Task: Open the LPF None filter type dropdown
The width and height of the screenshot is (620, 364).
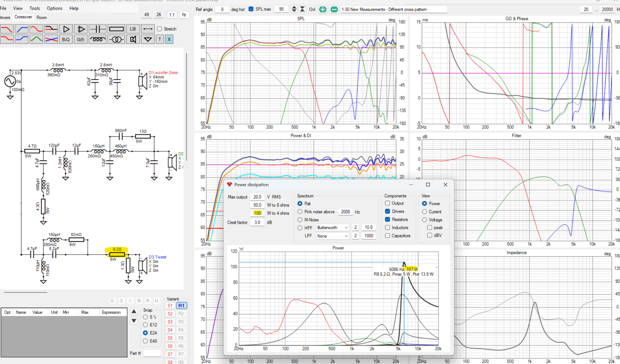Action: [x=333, y=236]
